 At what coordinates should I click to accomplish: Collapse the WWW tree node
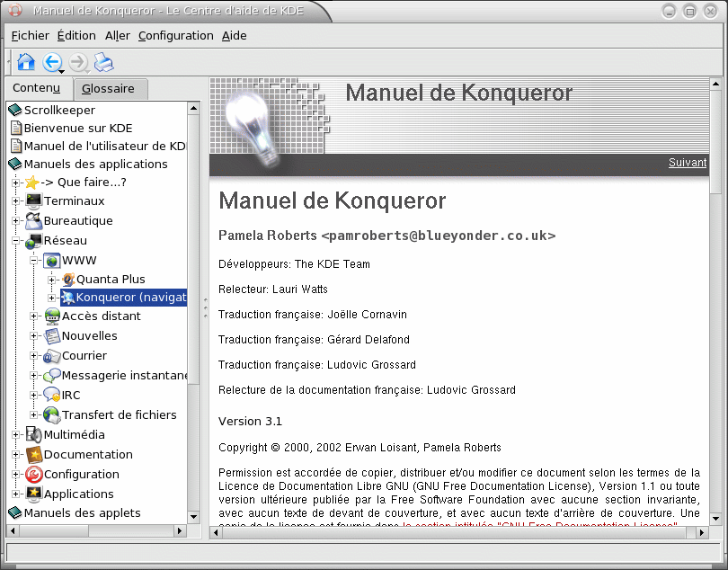(x=33, y=261)
